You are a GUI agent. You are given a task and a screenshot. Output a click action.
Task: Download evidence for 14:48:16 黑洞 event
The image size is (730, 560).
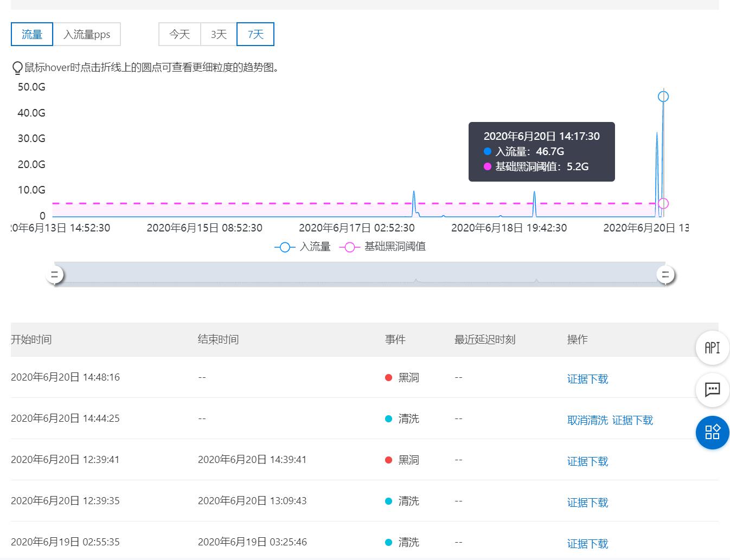[587, 379]
